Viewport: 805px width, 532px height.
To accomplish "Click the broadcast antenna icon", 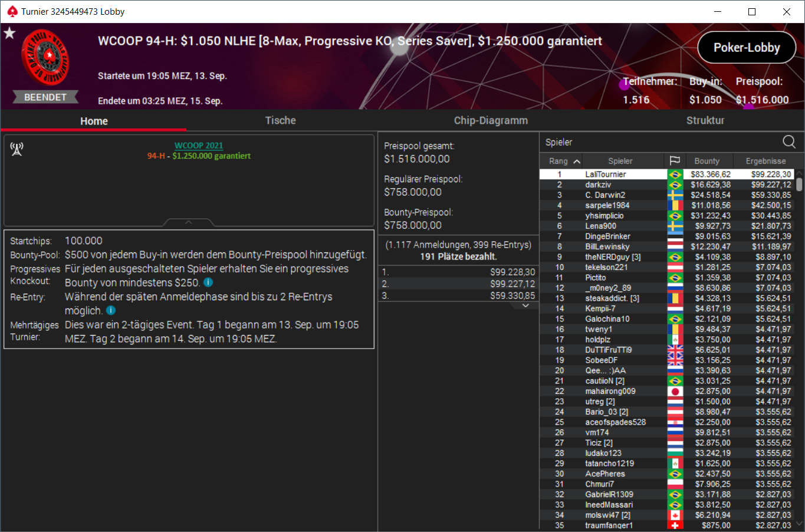I will (x=17, y=149).
